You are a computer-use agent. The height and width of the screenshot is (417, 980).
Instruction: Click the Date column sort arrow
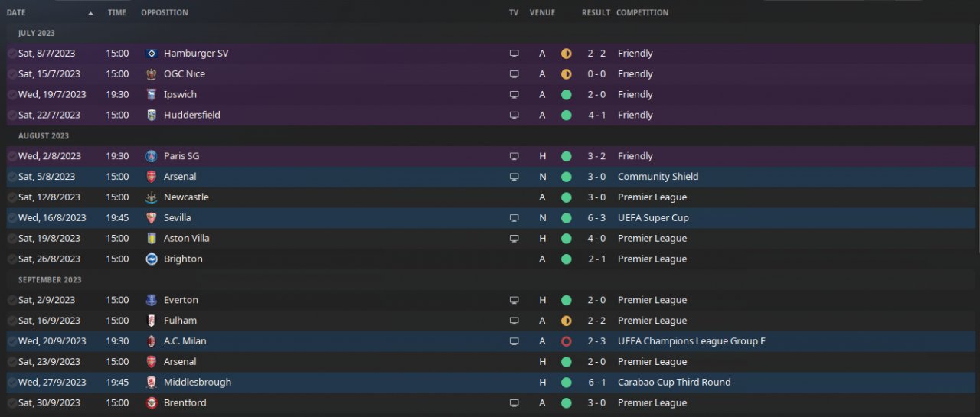click(91, 13)
